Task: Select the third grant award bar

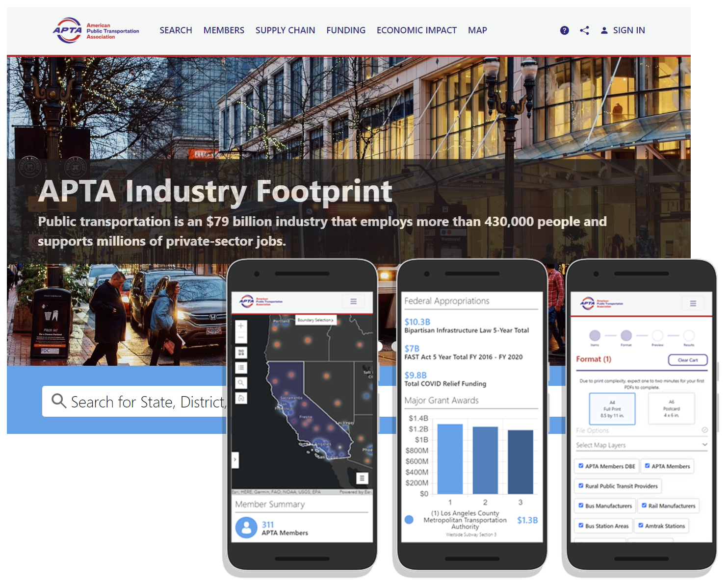Action: coord(520,462)
